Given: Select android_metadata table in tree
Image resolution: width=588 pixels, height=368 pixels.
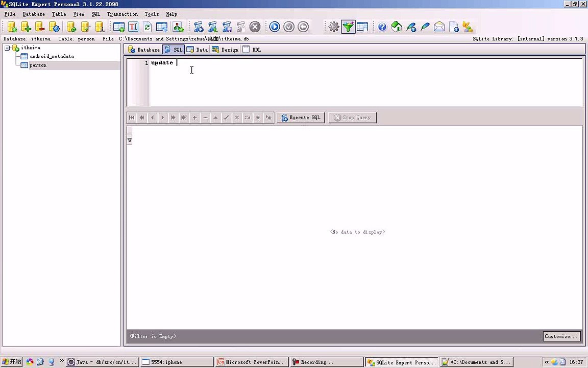Looking at the screenshot, I should tap(52, 56).
